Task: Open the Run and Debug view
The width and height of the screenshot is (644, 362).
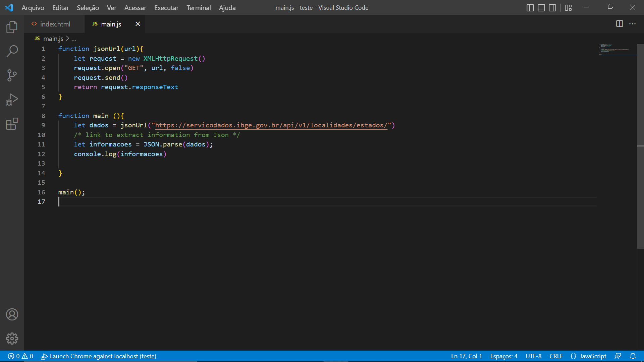Action: pos(12,100)
